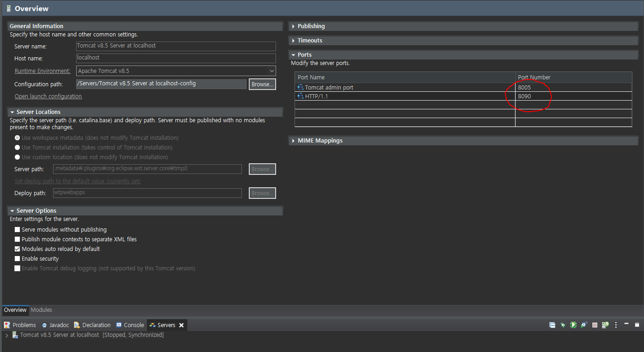
Task: Switch to the Console tab
Action: [134, 325]
